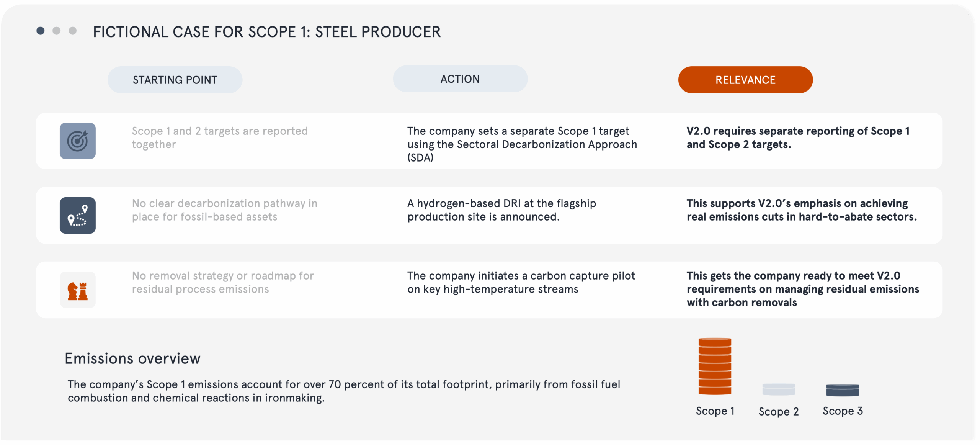Click the Scope 1 chart label

pyautogui.click(x=715, y=411)
